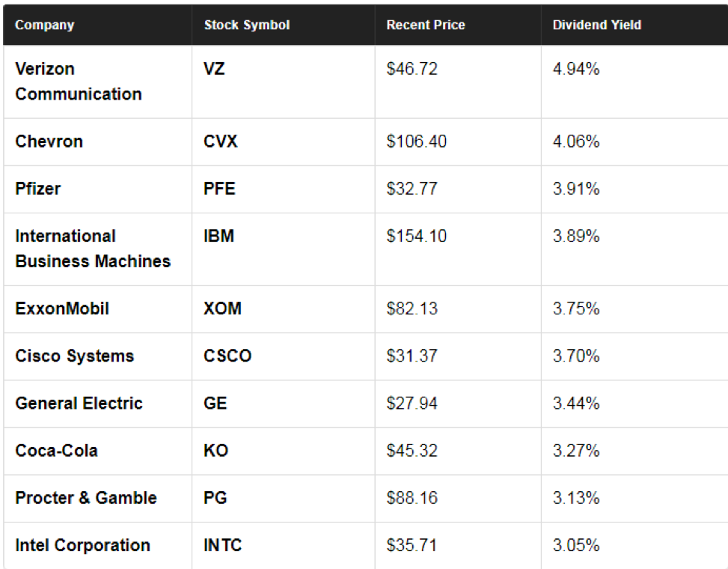The width and height of the screenshot is (728, 569).
Task: Click the Company column header
Action: click(45, 25)
